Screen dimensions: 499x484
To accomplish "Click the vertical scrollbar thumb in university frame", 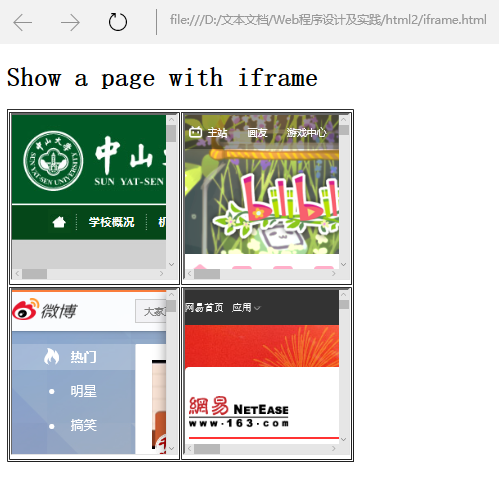I will [171, 134].
